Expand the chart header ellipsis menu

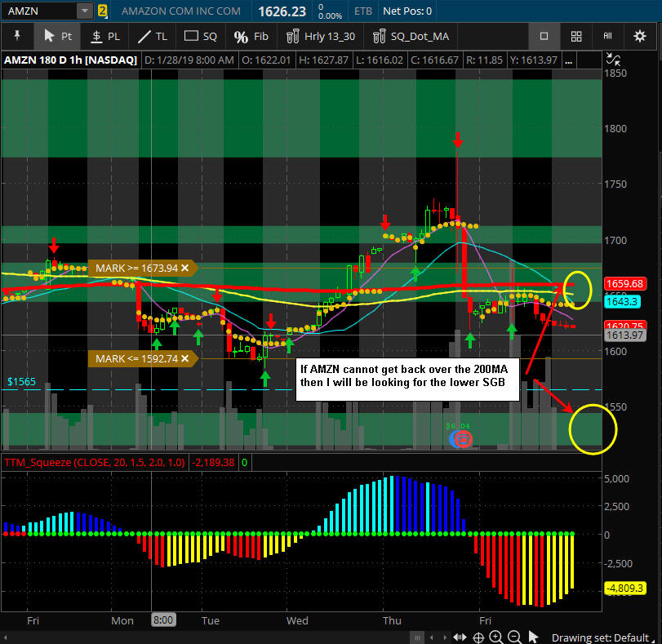pos(568,60)
